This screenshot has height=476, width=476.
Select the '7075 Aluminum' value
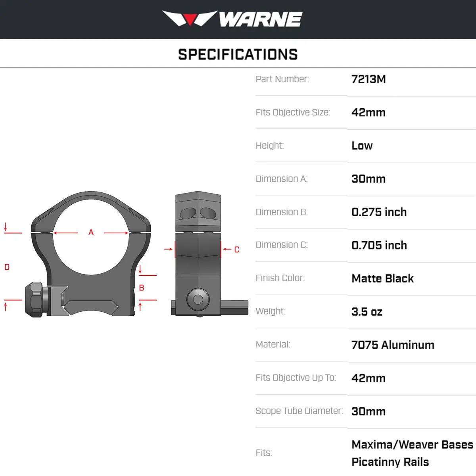point(393,345)
